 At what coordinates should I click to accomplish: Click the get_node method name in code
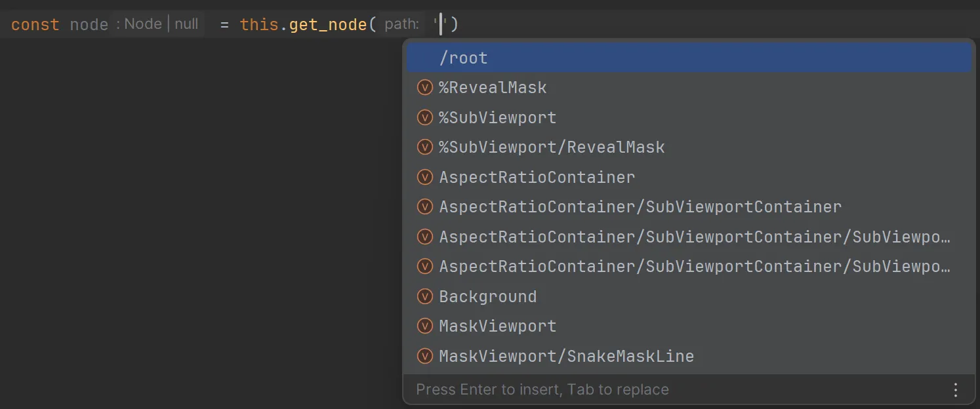pyautogui.click(x=328, y=25)
